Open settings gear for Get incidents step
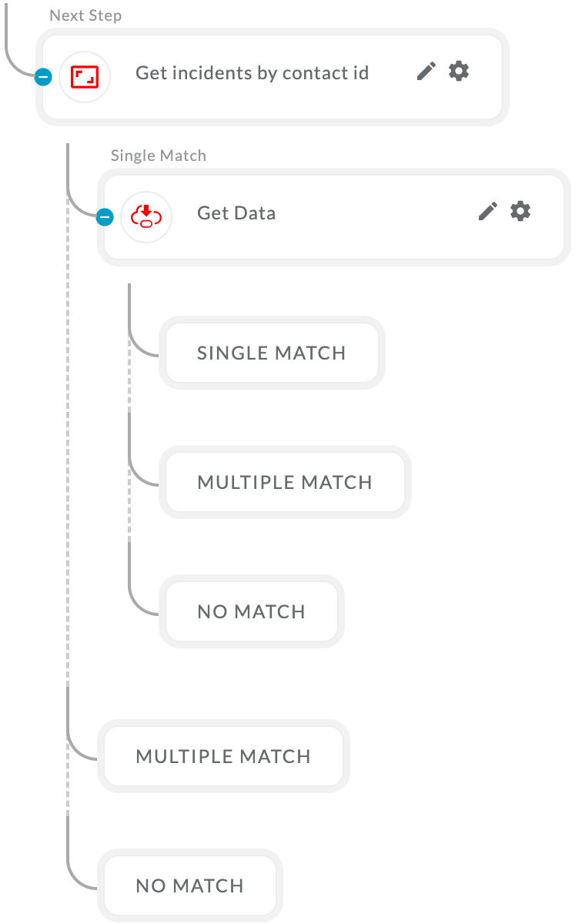This screenshot has height=924, width=582. pos(459,72)
